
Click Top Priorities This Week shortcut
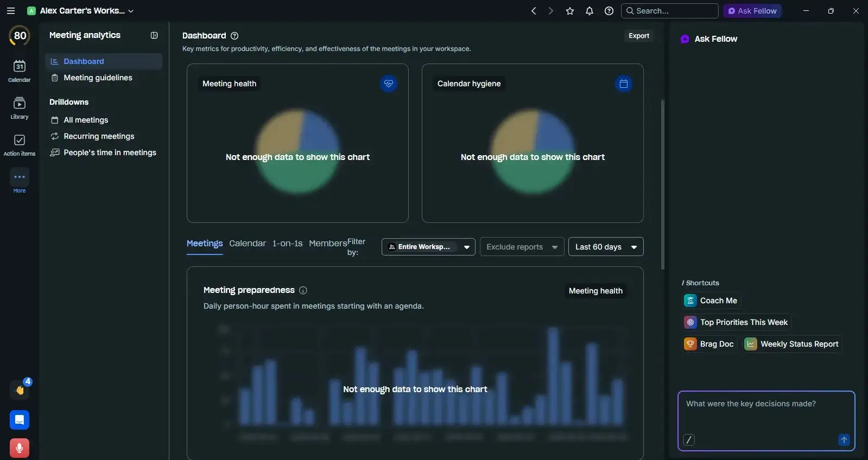click(x=737, y=322)
